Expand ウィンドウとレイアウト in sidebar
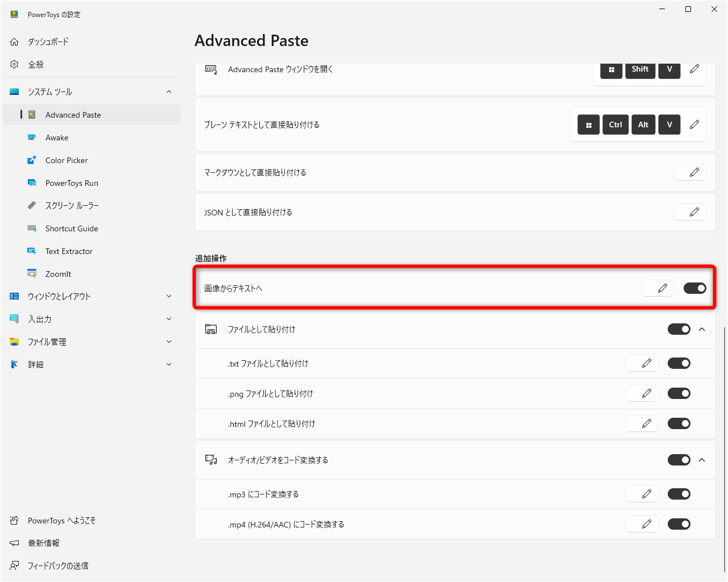This screenshot has width=728, height=582. 168,296
